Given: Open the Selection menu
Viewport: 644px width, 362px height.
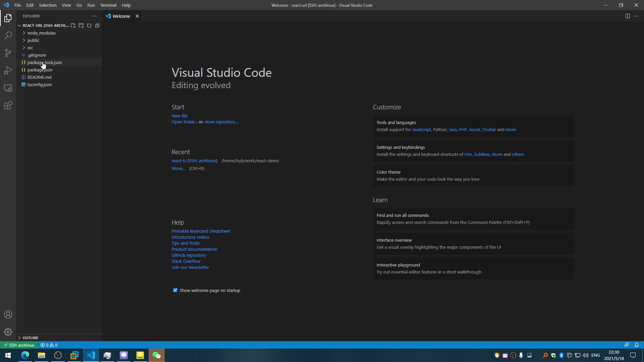Looking at the screenshot, I should point(47,5).
